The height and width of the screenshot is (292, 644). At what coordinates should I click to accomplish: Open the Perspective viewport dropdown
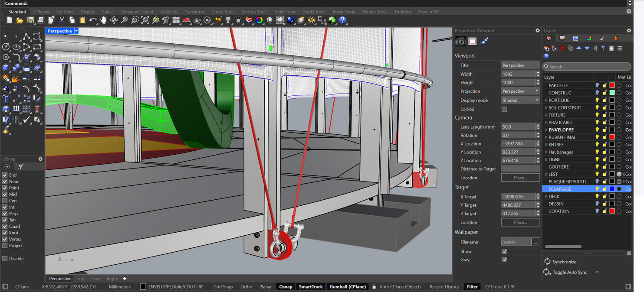click(76, 31)
